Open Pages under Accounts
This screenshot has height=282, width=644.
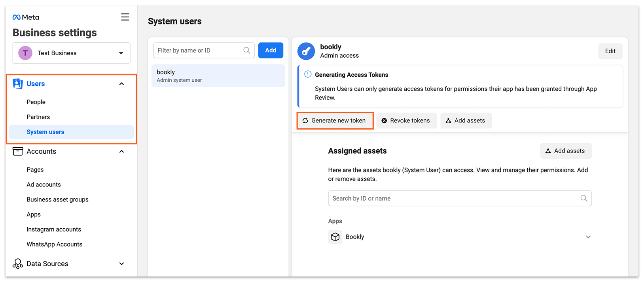tap(35, 169)
